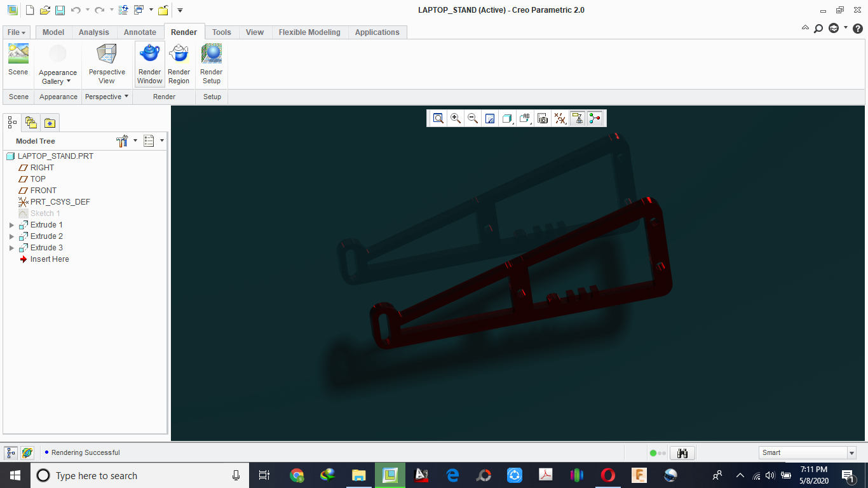Open the find binoculars tool
The height and width of the screenshot is (488, 868).
[x=682, y=453]
